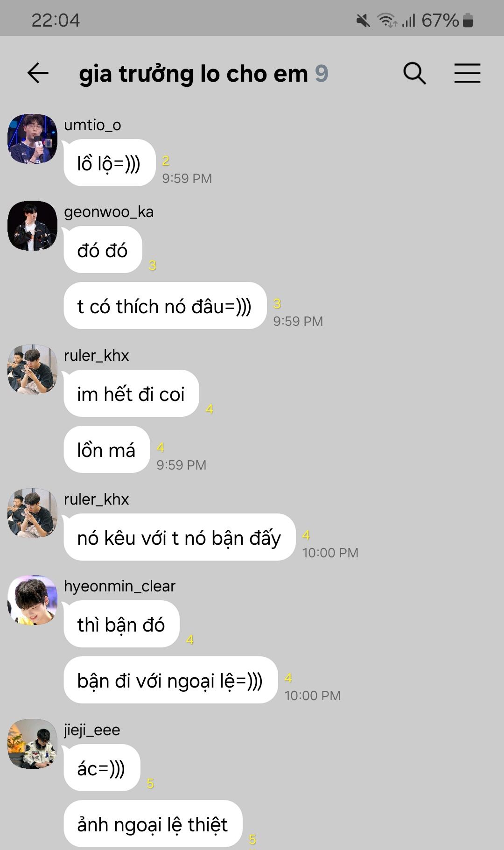Tap the Wi-Fi status icon
The height and width of the screenshot is (850, 504).
[x=387, y=21]
